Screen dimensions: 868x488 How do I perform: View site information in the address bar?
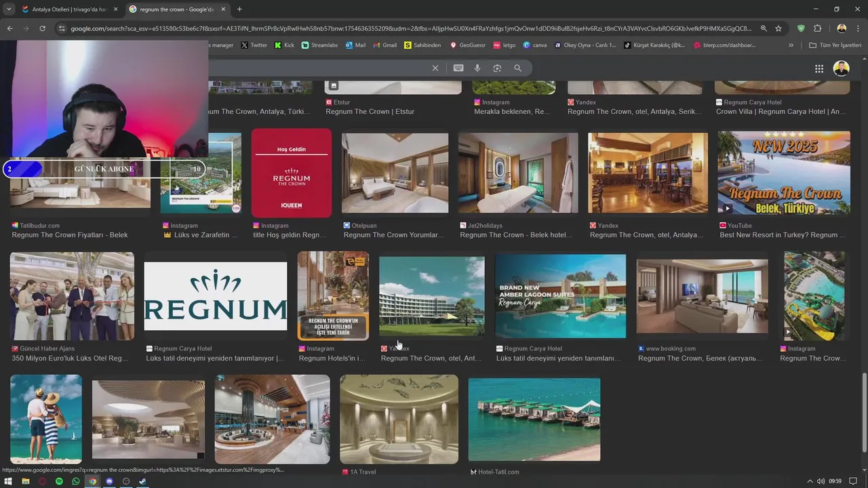[62, 28]
